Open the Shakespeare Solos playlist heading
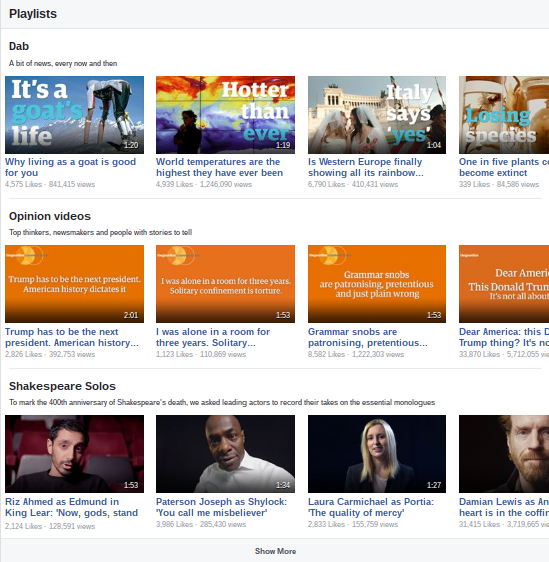 pyautogui.click(x=62, y=386)
